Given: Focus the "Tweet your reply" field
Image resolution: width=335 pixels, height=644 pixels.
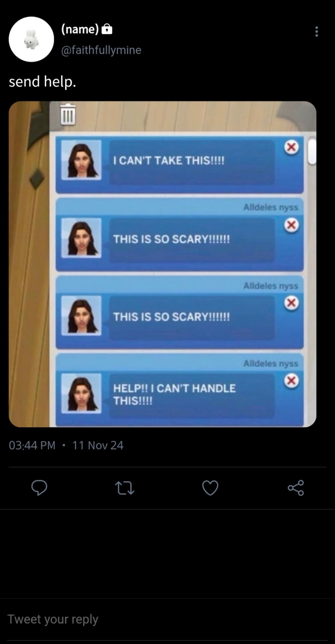Looking at the screenshot, I should pyautogui.click(x=167, y=619).
